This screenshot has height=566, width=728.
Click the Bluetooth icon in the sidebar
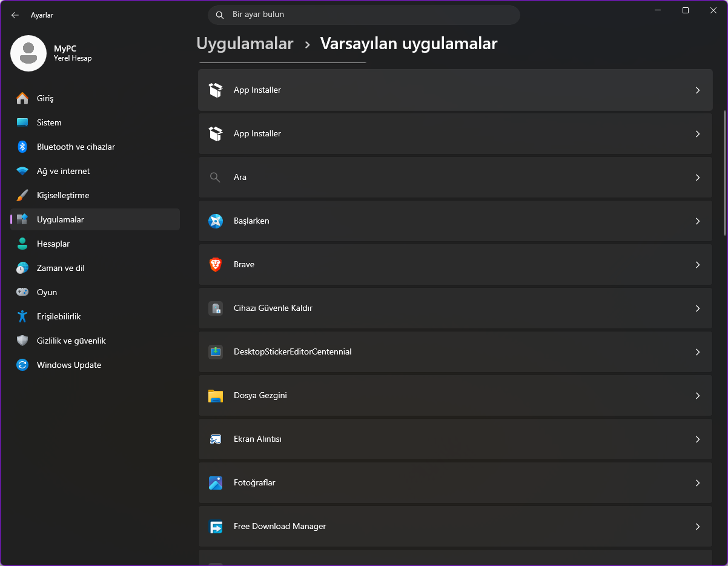(x=22, y=147)
